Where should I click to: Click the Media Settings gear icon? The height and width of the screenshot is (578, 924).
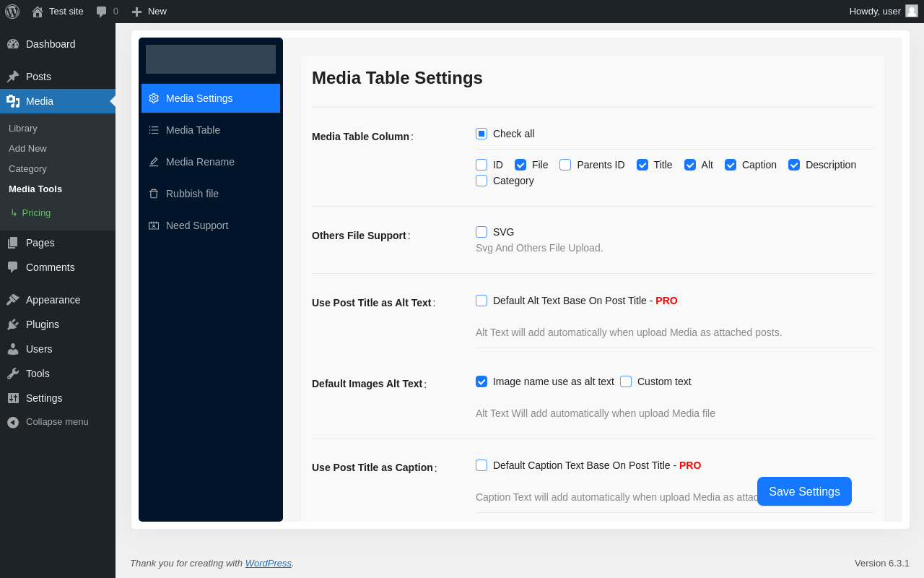coord(154,98)
